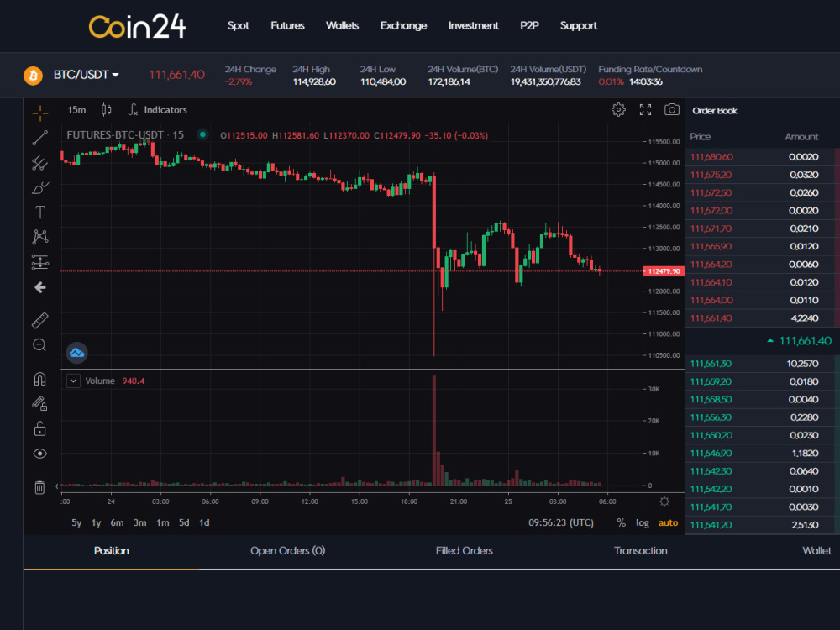
Task: Open the Investment menu
Action: (x=474, y=26)
